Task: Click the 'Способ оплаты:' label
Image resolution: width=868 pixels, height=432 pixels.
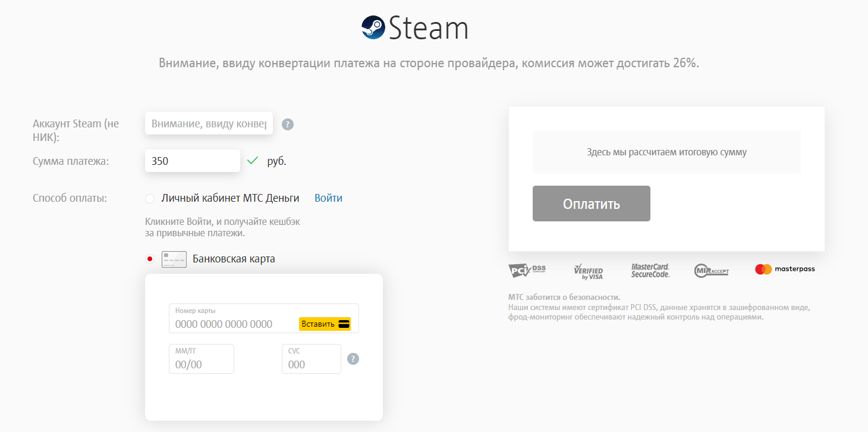Action: tap(70, 198)
